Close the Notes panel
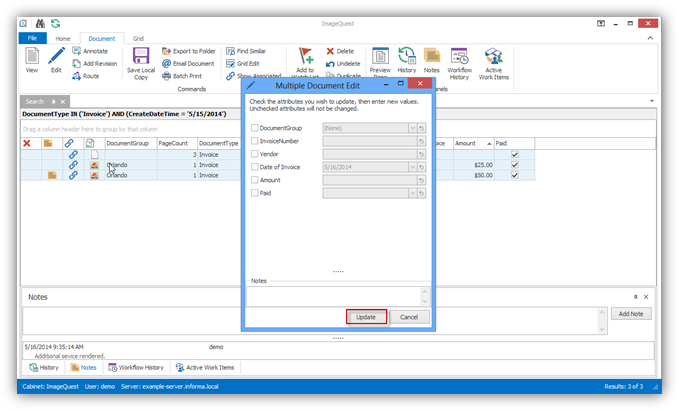 coord(646,297)
